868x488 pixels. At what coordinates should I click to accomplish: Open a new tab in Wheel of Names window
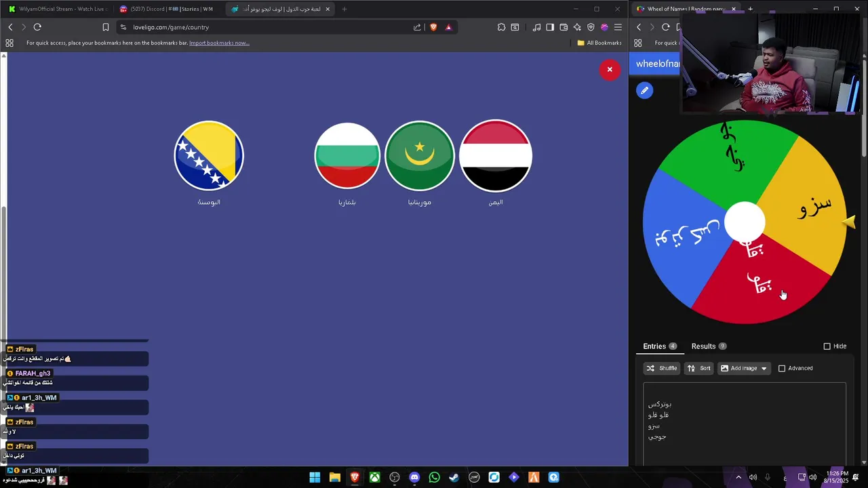coord(750,9)
